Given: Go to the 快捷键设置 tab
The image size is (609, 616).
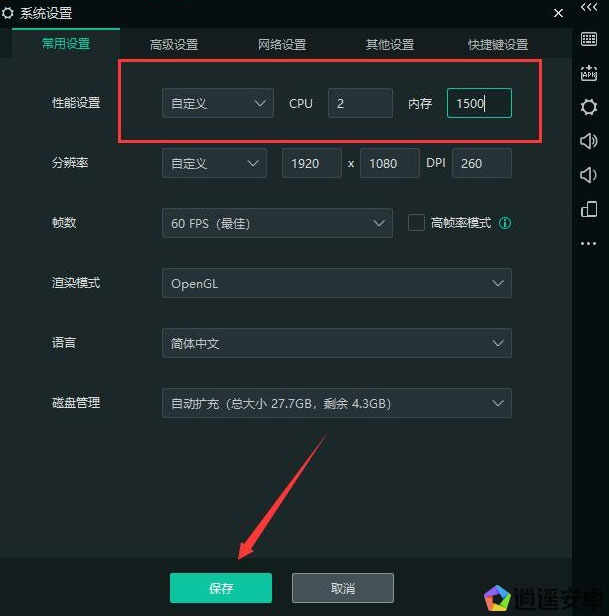Looking at the screenshot, I should pyautogui.click(x=498, y=44).
